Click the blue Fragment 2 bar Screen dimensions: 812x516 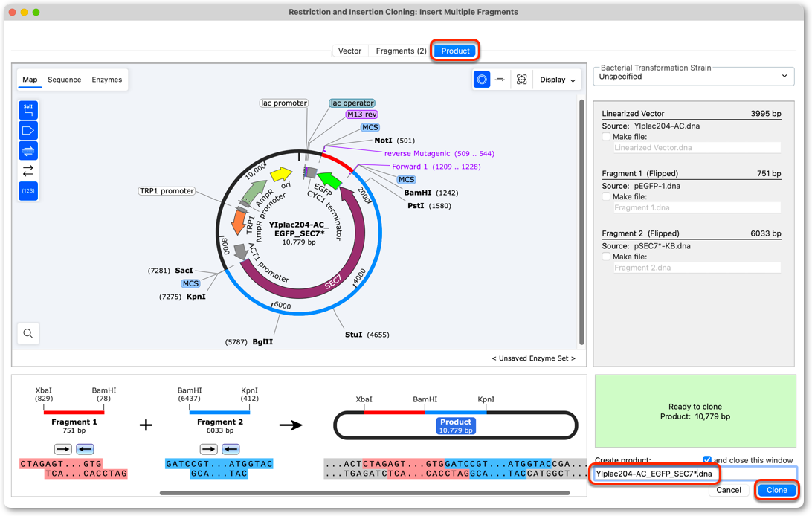(x=219, y=413)
